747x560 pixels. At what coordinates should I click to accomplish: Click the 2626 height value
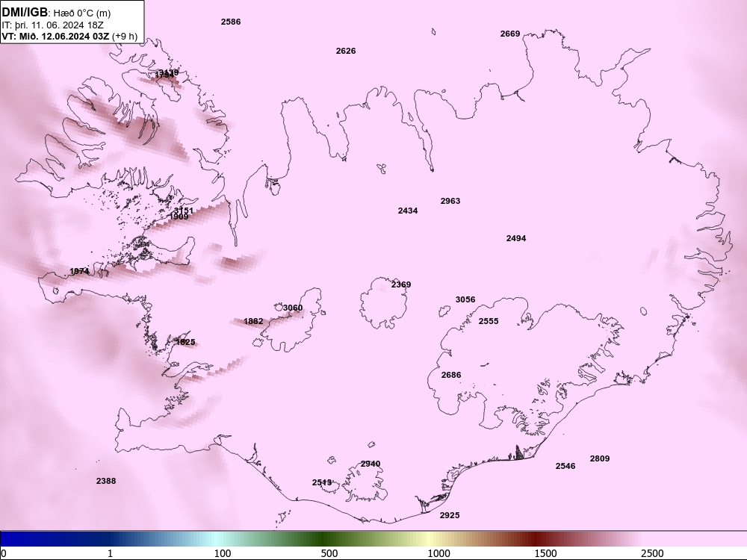346,51
